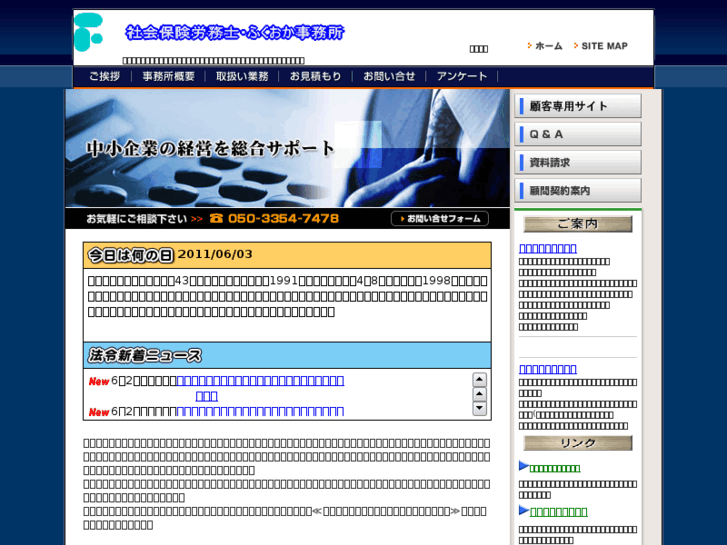The image size is (727, 545).
Task: Click the hero banner 中小企業の経営を総合サポート
Action: pyautogui.click(x=287, y=148)
